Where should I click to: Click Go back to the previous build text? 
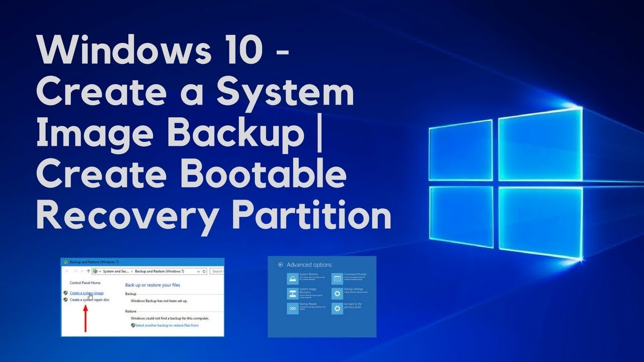pyautogui.click(x=353, y=306)
